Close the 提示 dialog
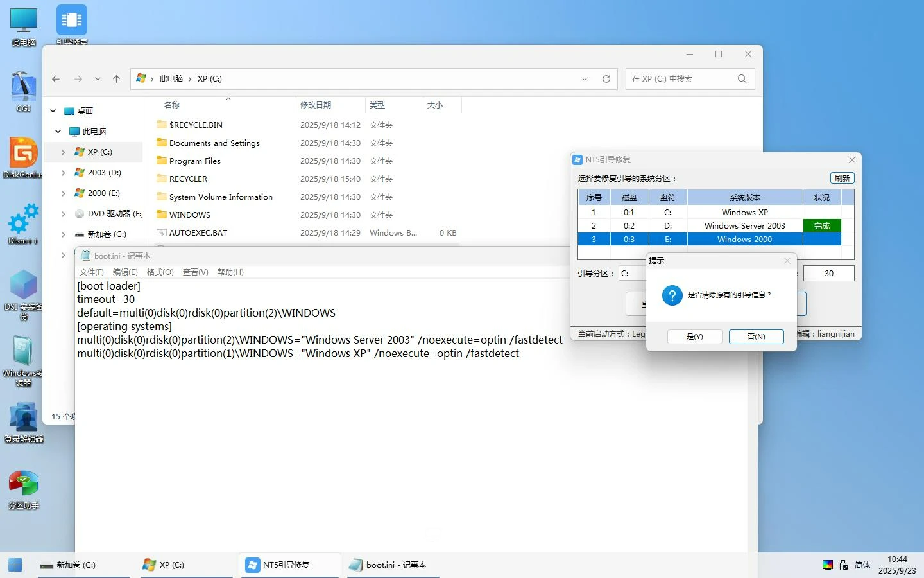The image size is (924, 578). click(x=787, y=261)
